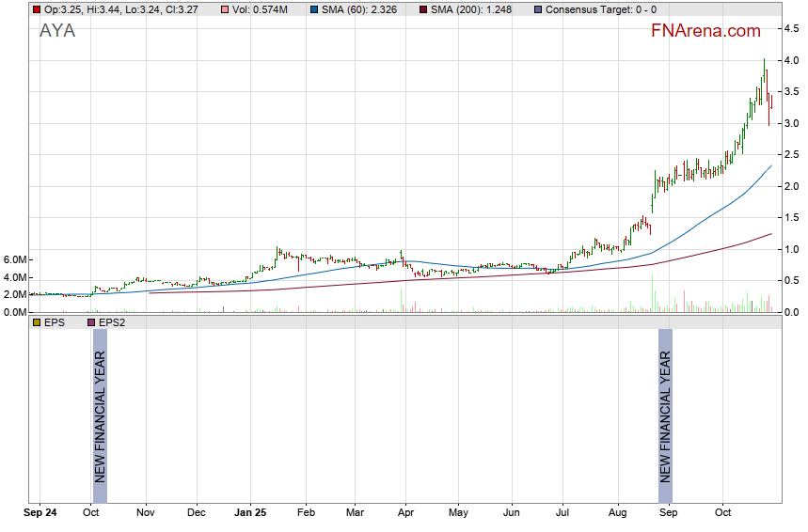This screenshot has height=532, width=808.
Task: Click the Consensus Target legend square
Action: 536,9
